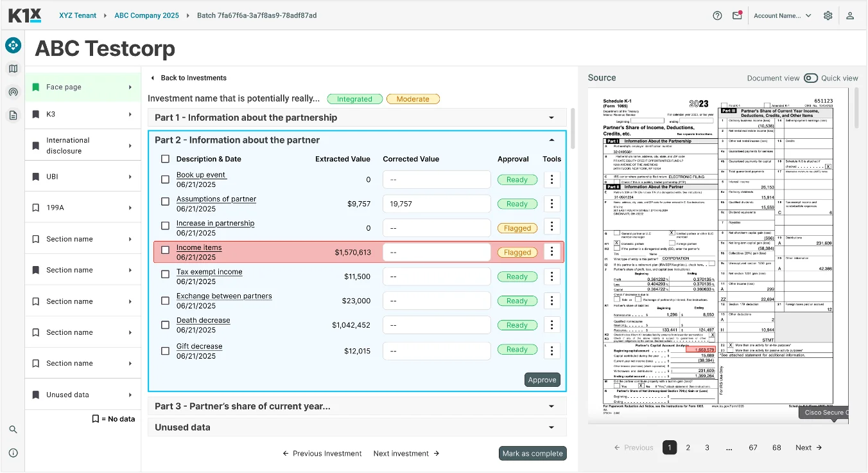Open tools menu for Income items row
Image resolution: width=868 pixels, height=473 pixels.
pos(551,252)
